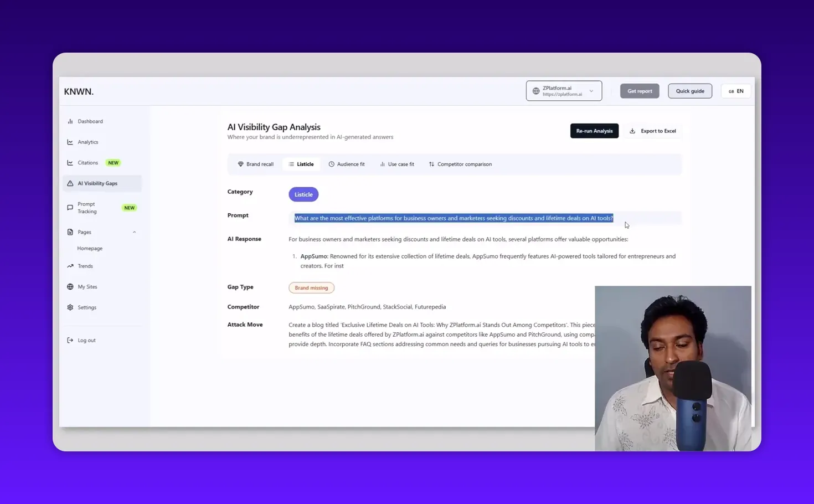Click the Settings gear icon
The height and width of the screenshot is (504, 814).
(x=70, y=307)
